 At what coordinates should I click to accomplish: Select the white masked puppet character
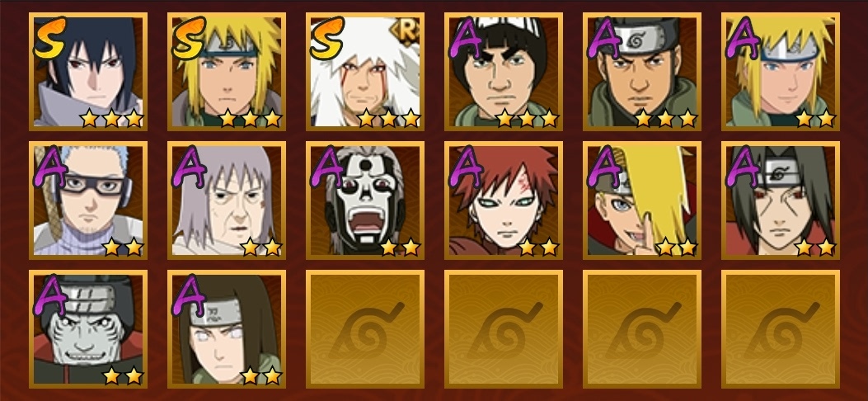[365, 200]
